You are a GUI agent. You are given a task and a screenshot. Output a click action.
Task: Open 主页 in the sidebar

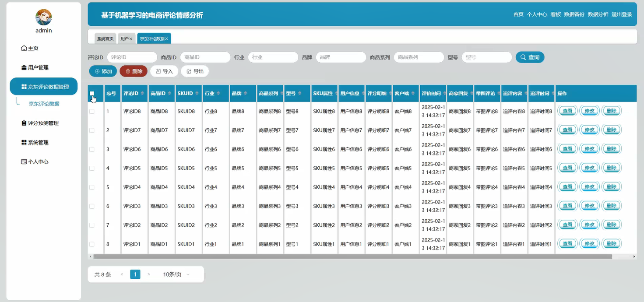[30, 48]
